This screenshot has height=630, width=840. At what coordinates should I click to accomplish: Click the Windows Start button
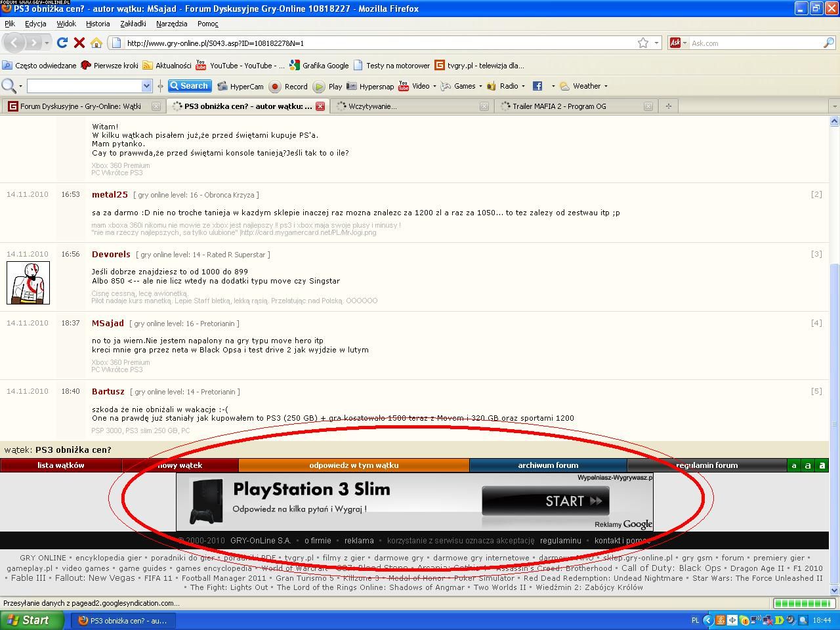(x=32, y=620)
